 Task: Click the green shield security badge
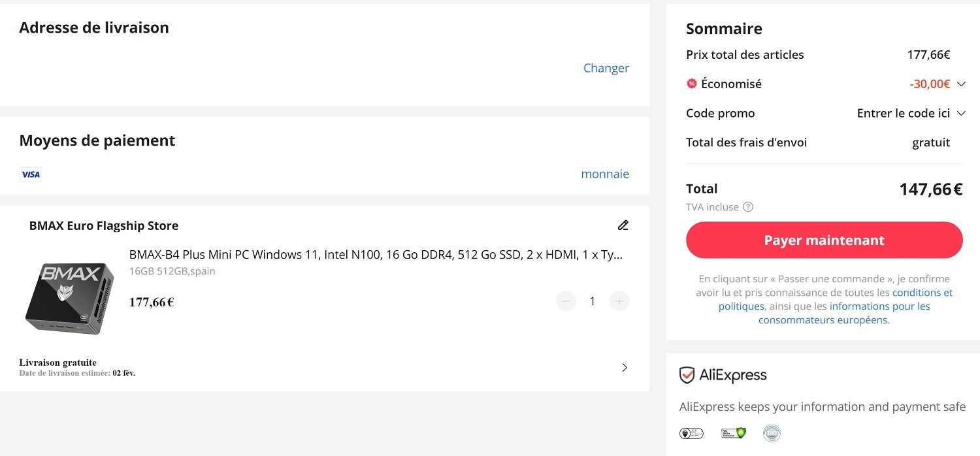point(733,433)
